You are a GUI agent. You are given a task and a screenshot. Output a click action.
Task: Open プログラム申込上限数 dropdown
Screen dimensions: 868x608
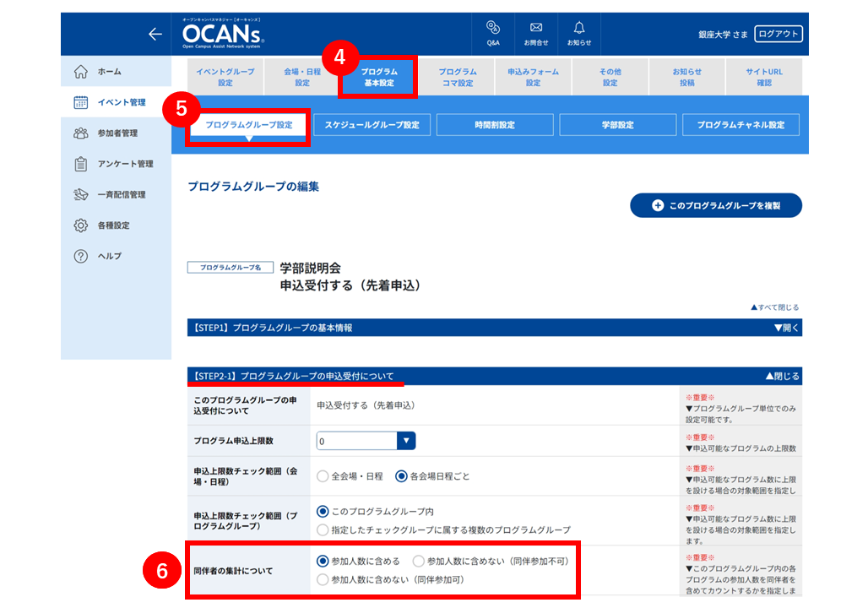tap(366, 441)
